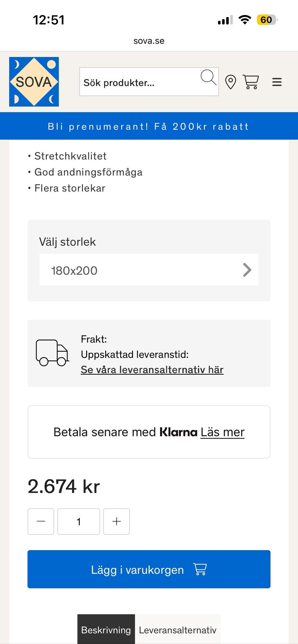This screenshot has height=644, width=298.
Task: Click the Sök produkter search field
Action: [140, 82]
